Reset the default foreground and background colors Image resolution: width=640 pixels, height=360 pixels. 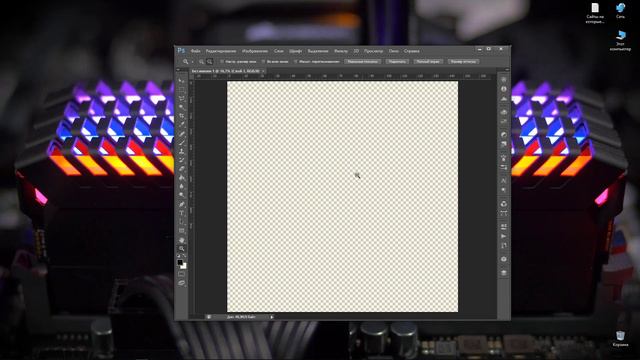(179, 256)
